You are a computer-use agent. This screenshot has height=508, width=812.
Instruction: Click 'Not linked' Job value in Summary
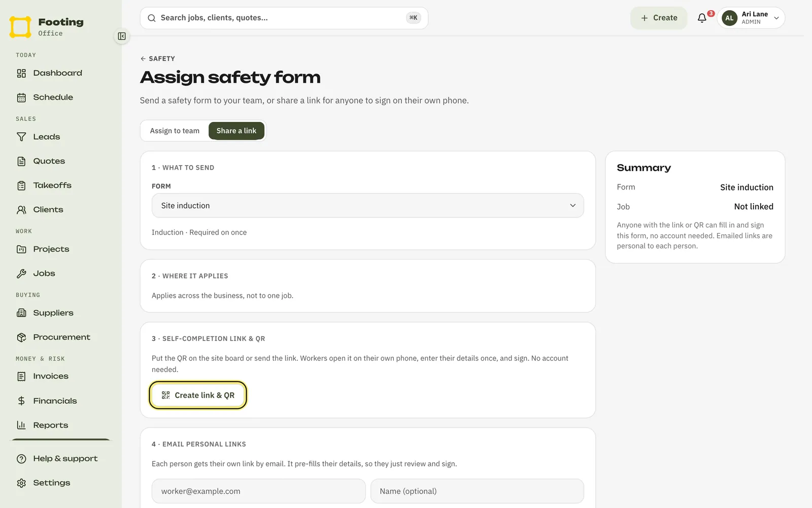pos(754,207)
